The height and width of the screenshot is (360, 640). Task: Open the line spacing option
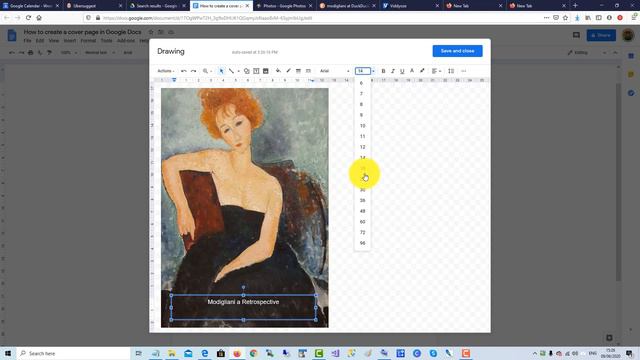click(451, 71)
